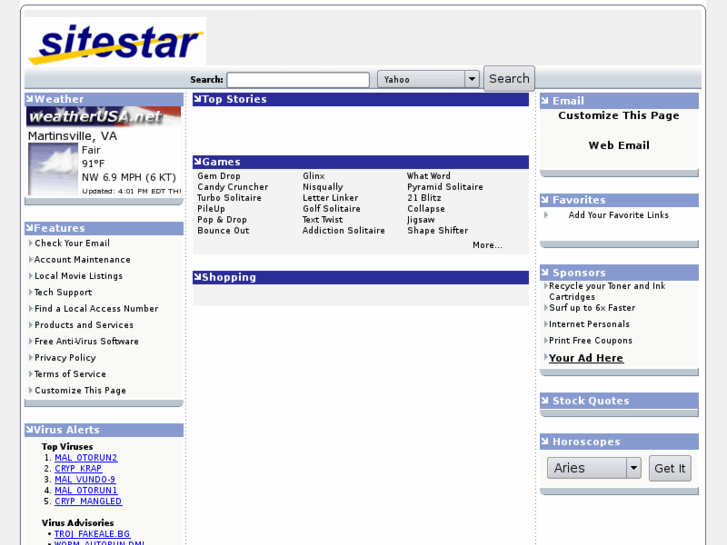Click the Horoscopes section arrow icon
Screen dimensions: 727x545
(x=545, y=441)
